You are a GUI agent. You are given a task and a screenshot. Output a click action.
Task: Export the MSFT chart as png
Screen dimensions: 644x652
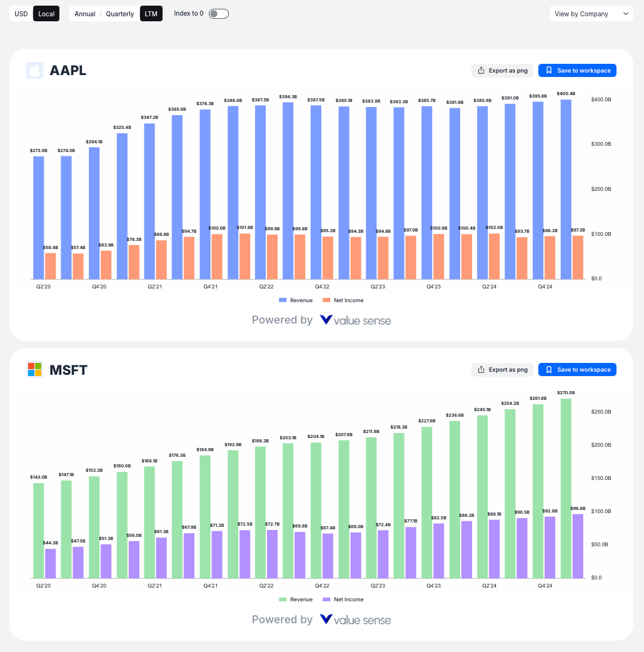point(502,369)
